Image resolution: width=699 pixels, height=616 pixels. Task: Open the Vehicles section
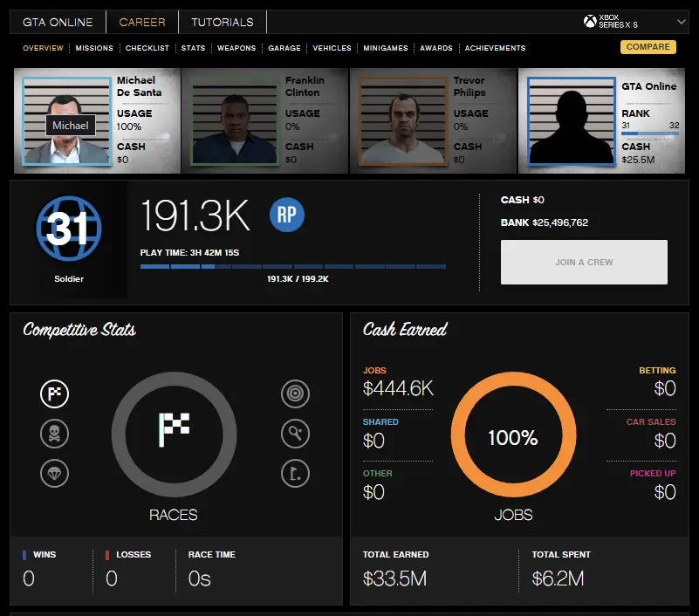click(332, 48)
